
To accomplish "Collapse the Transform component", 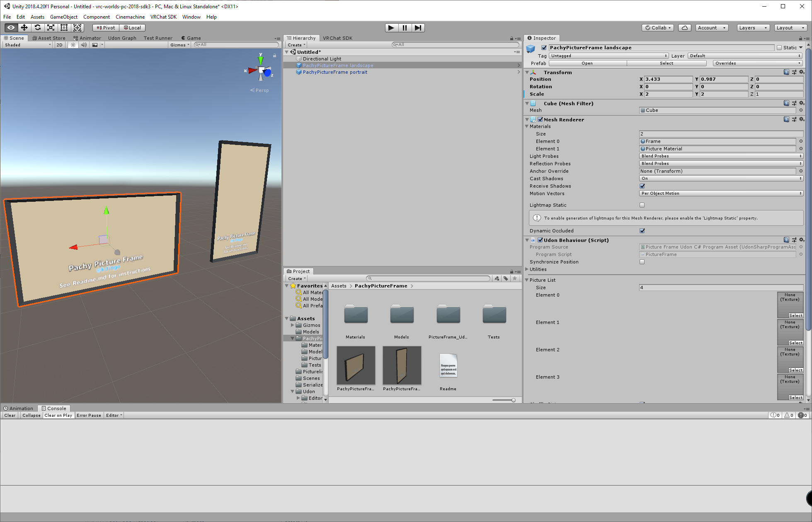I will point(527,72).
